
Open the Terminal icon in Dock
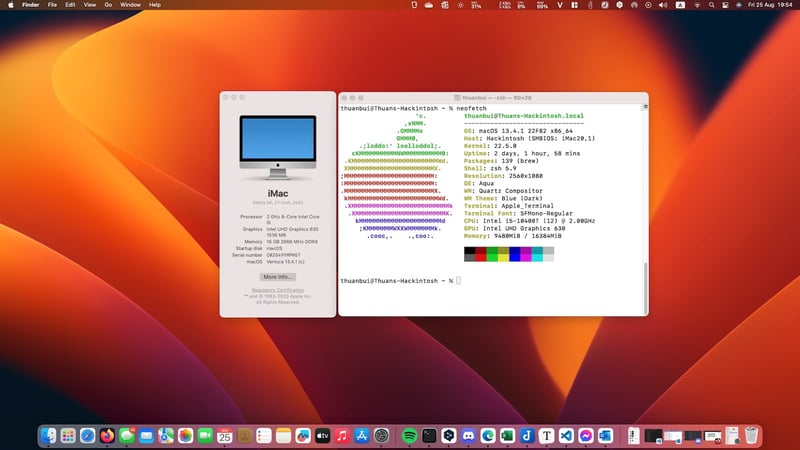(429, 436)
